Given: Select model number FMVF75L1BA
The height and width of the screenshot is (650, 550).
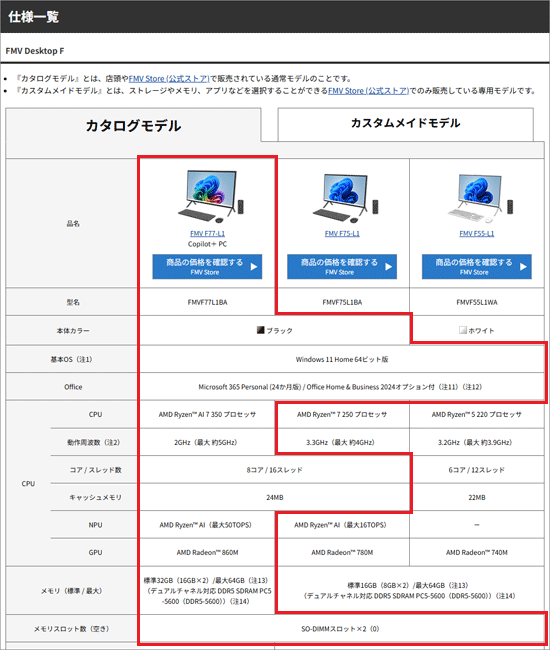Looking at the screenshot, I should coord(342,302).
